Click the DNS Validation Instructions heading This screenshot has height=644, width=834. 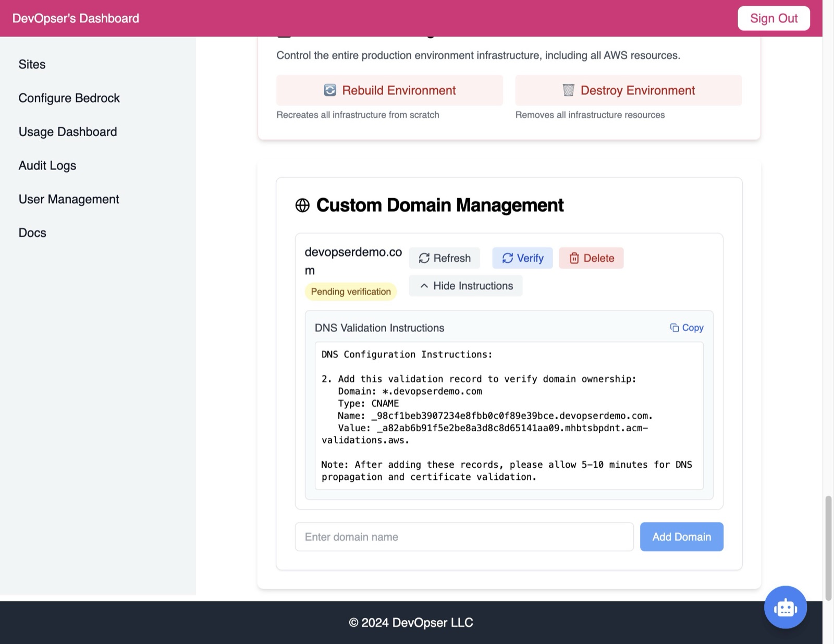coord(379,328)
